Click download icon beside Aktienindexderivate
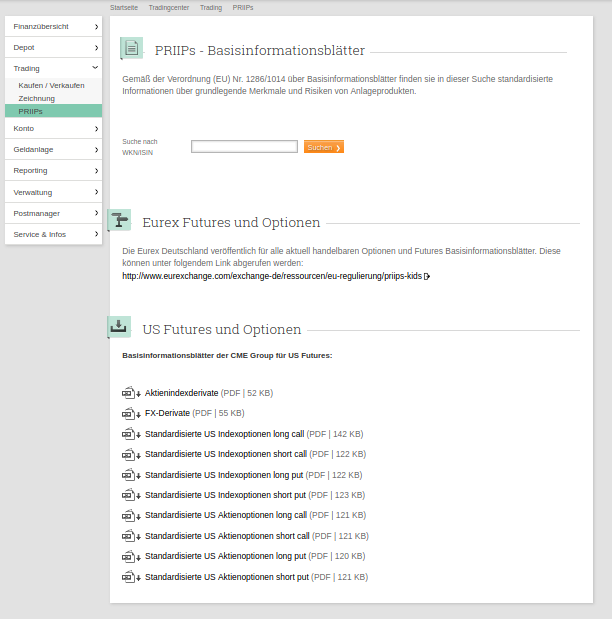Viewport: 612px width, 619px height. [x=131, y=393]
